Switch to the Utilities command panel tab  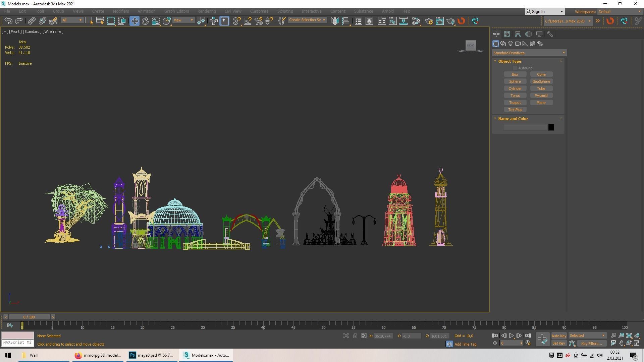[x=550, y=34]
